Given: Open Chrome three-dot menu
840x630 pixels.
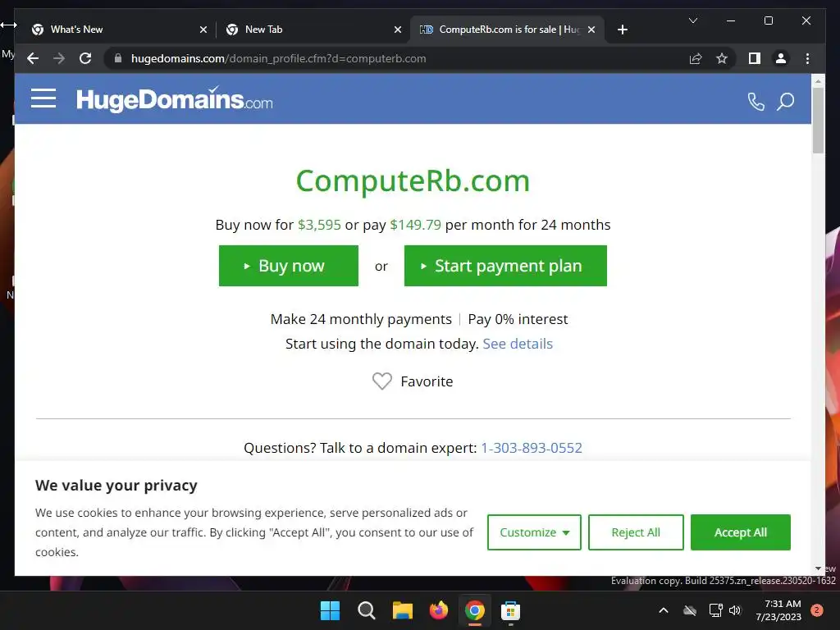Looking at the screenshot, I should tap(807, 58).
